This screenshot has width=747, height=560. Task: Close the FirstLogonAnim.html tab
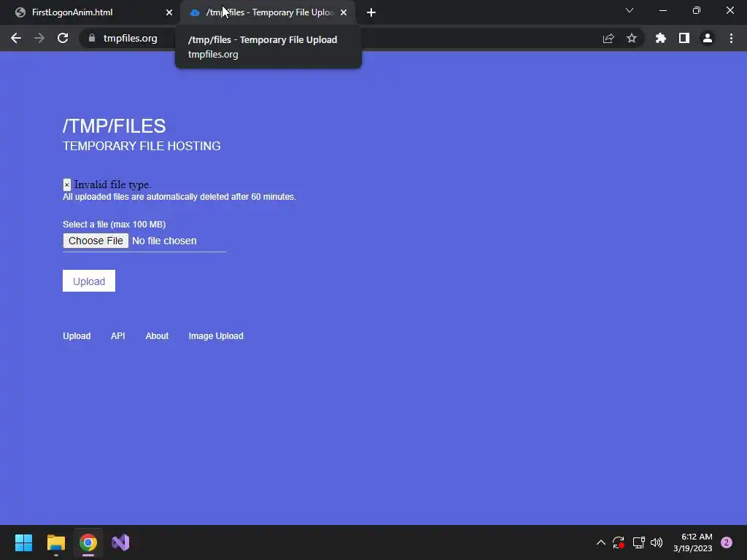pos(169,12)
